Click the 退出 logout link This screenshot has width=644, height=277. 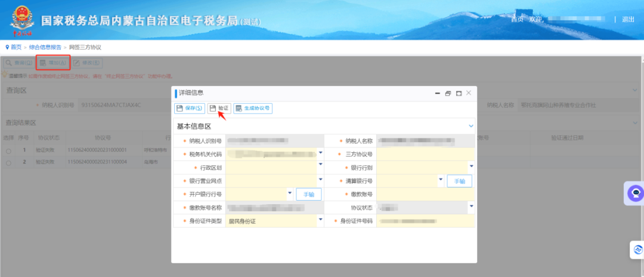pyautogui.click(x=628, y=19)
